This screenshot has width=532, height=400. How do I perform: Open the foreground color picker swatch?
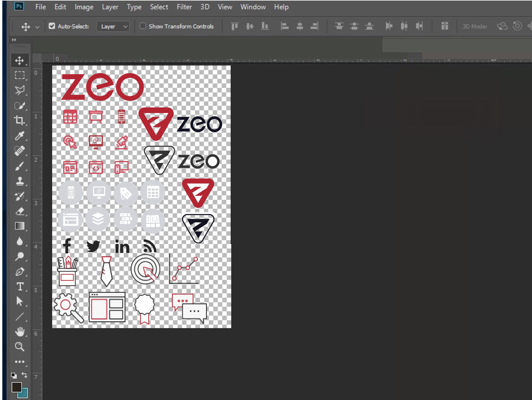click(x=17, y=387)
